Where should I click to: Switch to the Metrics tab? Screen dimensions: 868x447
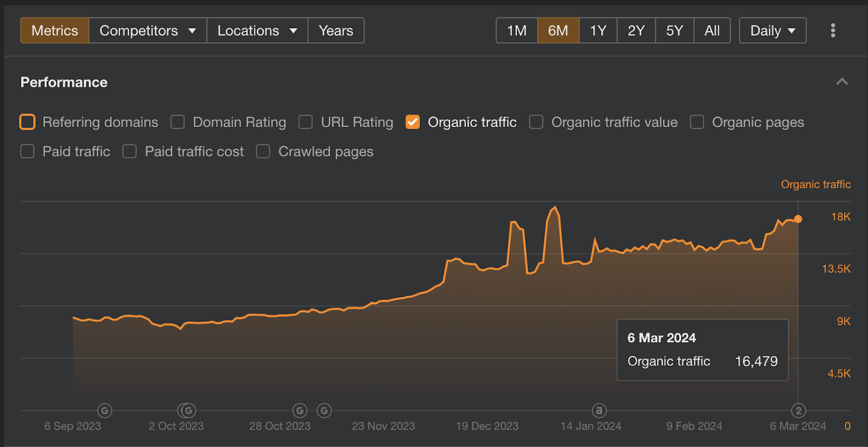tap(55, 30)
